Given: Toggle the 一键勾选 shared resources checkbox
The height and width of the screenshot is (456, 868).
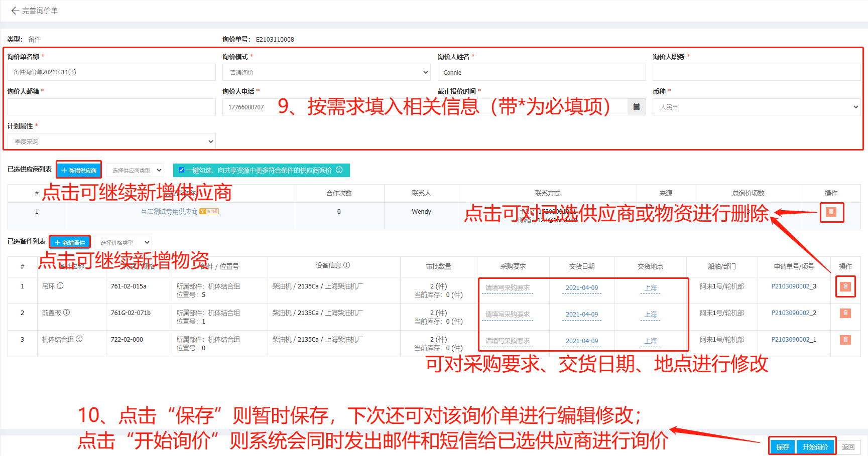Looking at the screenshot, I should [x=181, y=170].
